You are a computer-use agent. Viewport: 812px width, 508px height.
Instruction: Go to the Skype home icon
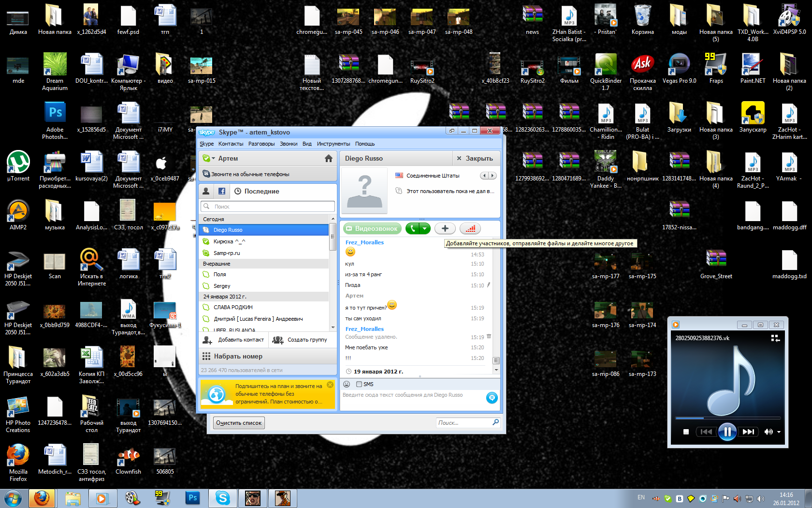(329, 158)
